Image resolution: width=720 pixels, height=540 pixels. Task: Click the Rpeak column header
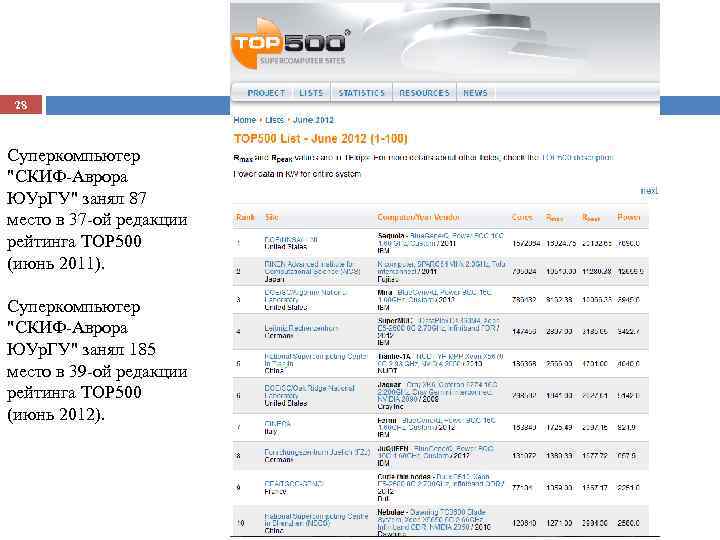(x=591, y=218)
